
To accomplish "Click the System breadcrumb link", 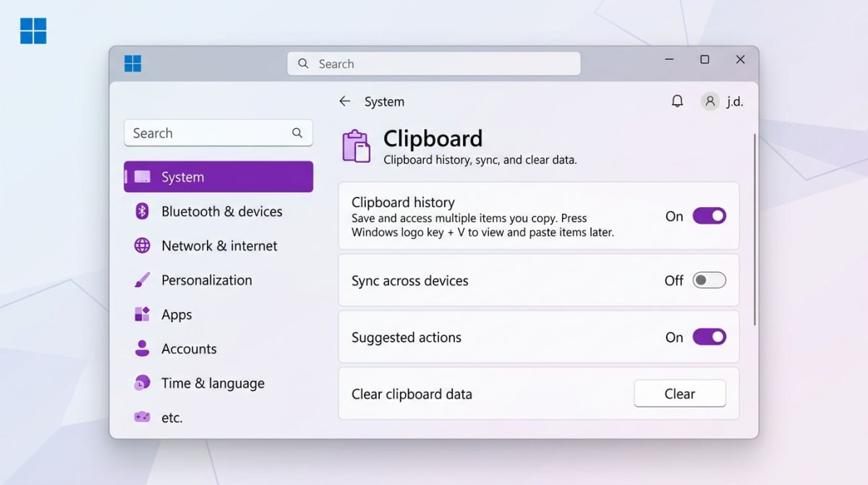I will click(x=384, y=101).
